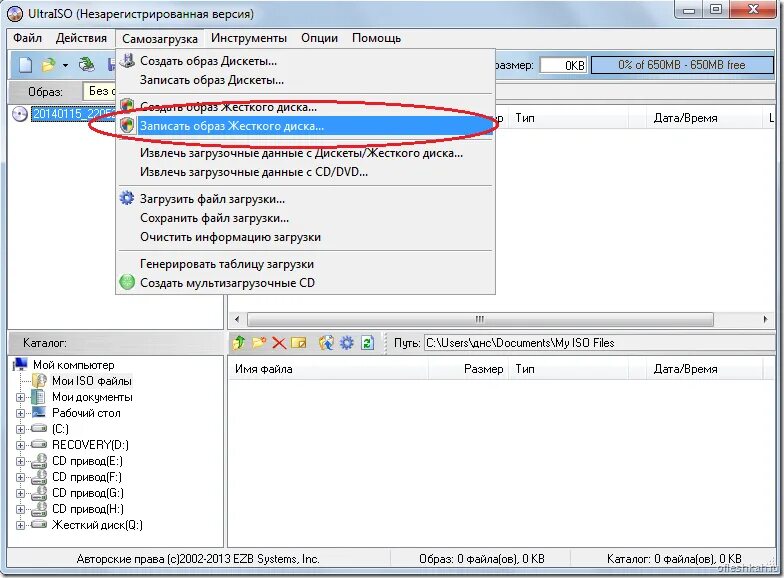The height and width of the screenshot is (578, 784).
Task: Open the Помощь menu
Action: coord(376,38)
